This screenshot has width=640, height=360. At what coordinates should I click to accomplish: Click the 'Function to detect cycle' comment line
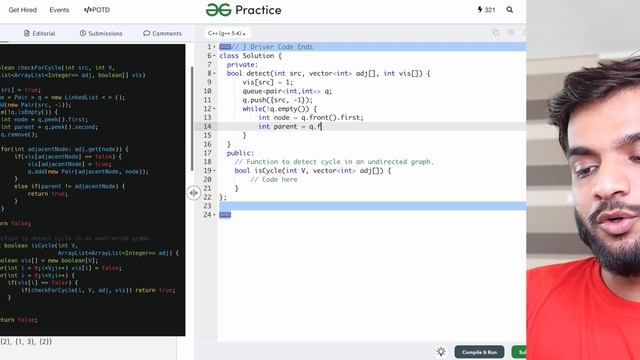click(x=334, y=162)
